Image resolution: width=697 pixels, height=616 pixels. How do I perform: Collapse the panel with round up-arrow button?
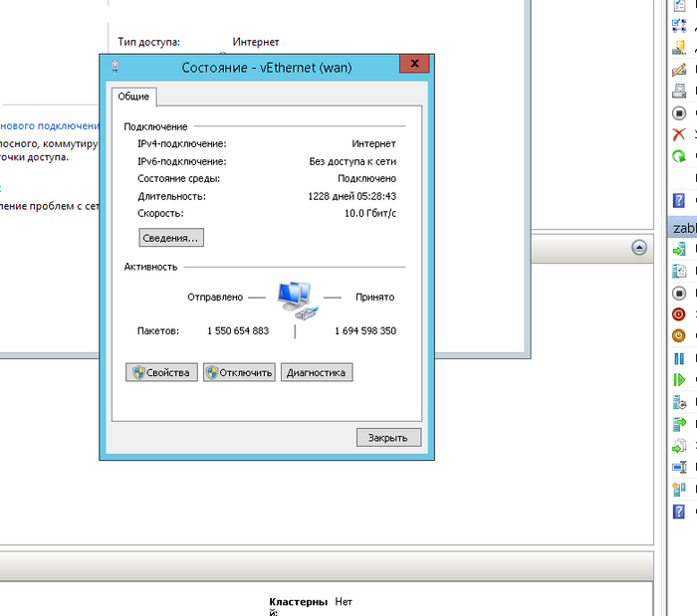(x=639, y=248)
